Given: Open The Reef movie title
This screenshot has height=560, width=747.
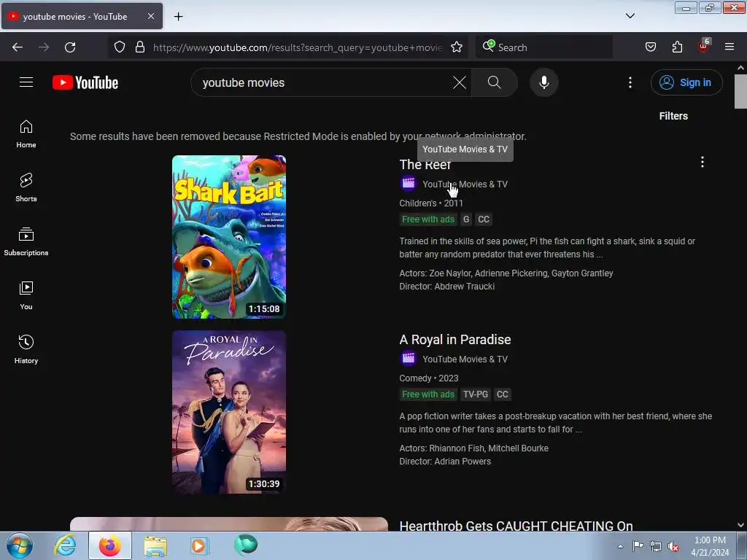Looking at the screenshot, I should 425,164.
